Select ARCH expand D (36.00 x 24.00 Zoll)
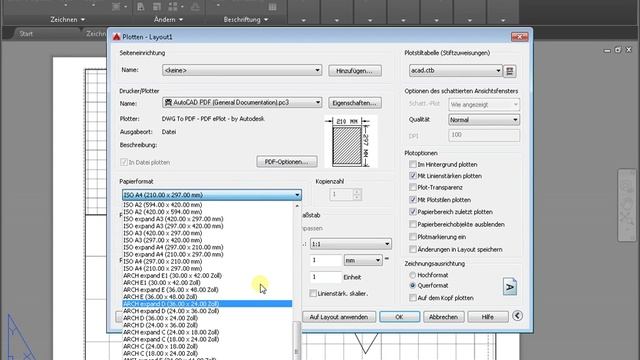Viewport: 640px width, 360px height. coord(207,304)
